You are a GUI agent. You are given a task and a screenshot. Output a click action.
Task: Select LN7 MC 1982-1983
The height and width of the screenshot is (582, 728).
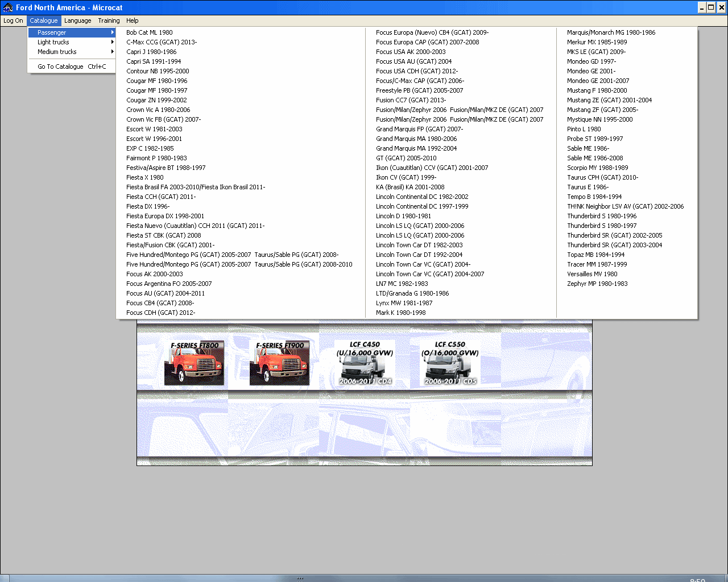coord(402,284)
